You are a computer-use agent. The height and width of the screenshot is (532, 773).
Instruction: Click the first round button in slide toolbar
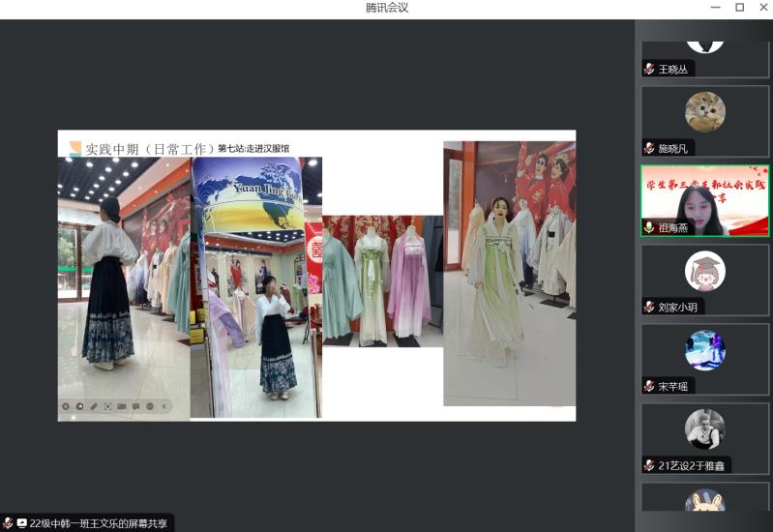pos(66,406)
